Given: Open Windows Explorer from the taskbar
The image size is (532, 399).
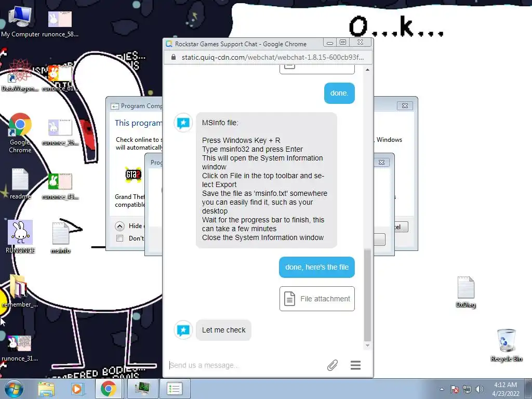Looking at the screenshot, I should pos(46,389).
